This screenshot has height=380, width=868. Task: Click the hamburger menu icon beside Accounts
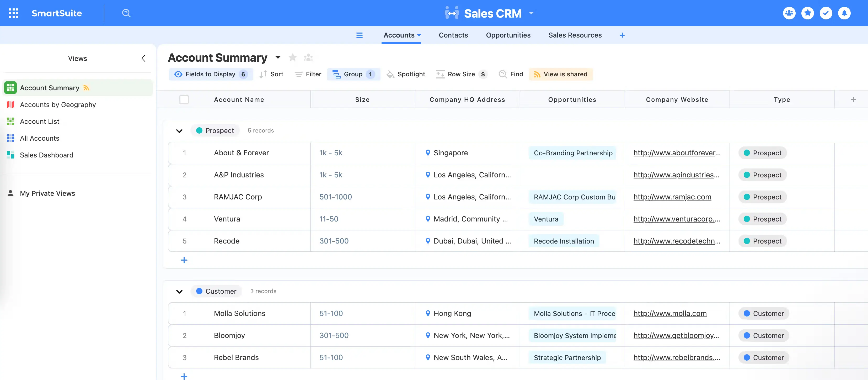[359, 35]
